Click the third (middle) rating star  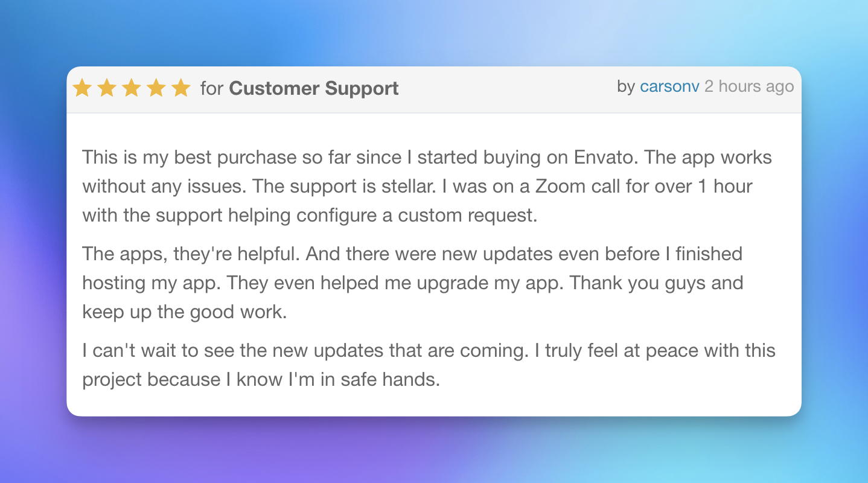pos(132,88)
